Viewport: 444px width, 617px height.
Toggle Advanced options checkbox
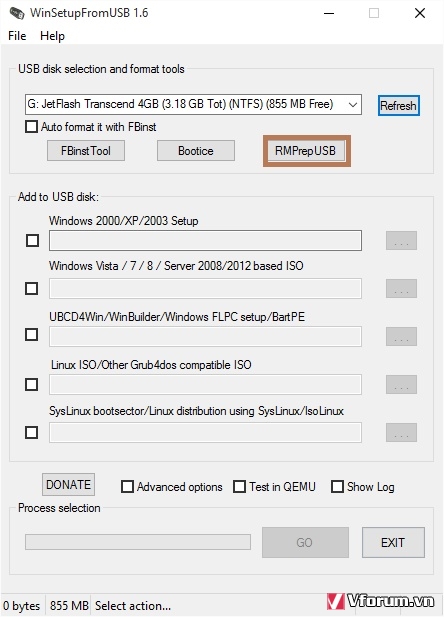click(x=127, y=487)
